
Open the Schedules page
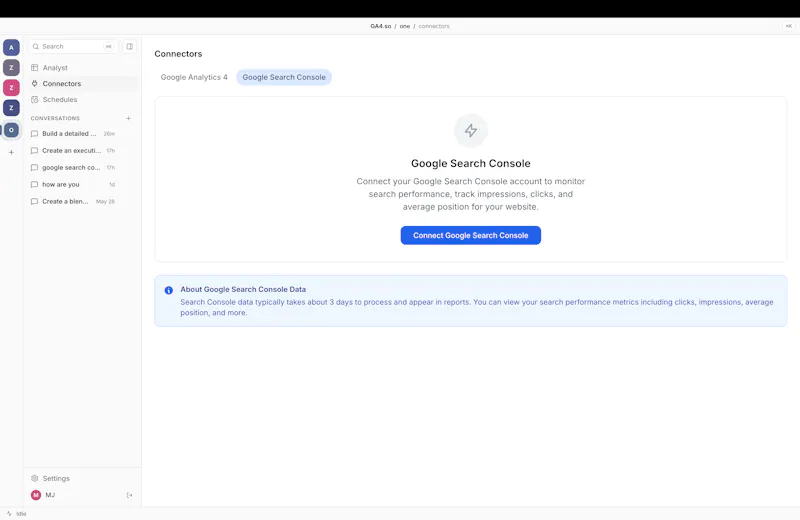[x=83, y=100]
